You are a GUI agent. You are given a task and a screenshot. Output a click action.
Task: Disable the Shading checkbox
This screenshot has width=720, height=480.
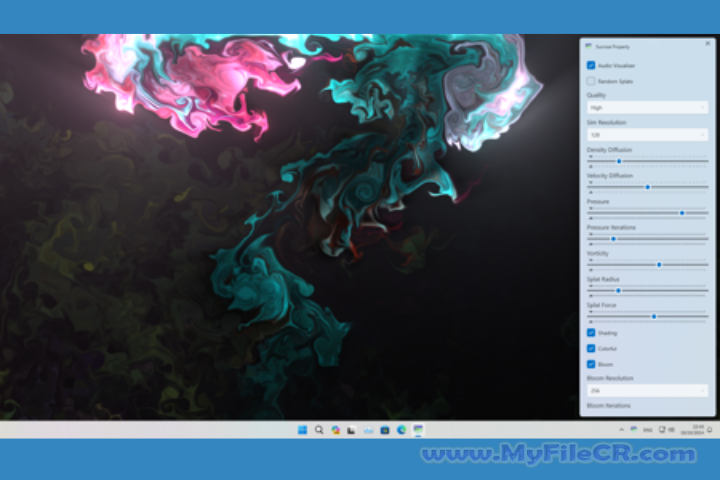tap(591, 332)
